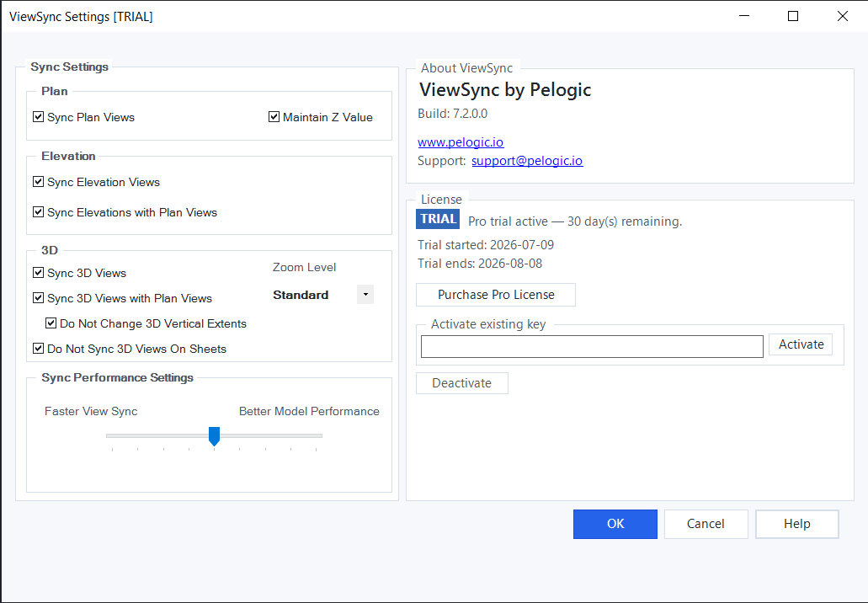Minimize the ViewSync Settings window
Screen dimensions: 868x603
[x=744, y=16]
